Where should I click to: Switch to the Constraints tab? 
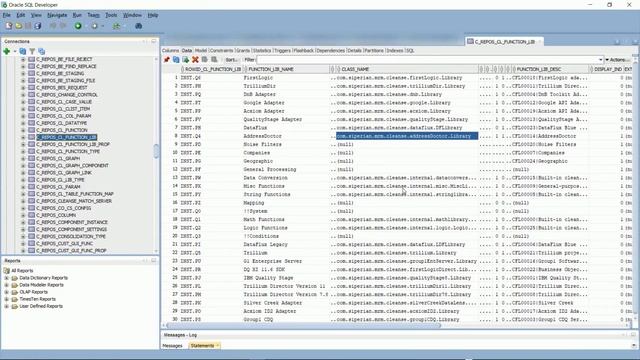[x=221, y=51]
